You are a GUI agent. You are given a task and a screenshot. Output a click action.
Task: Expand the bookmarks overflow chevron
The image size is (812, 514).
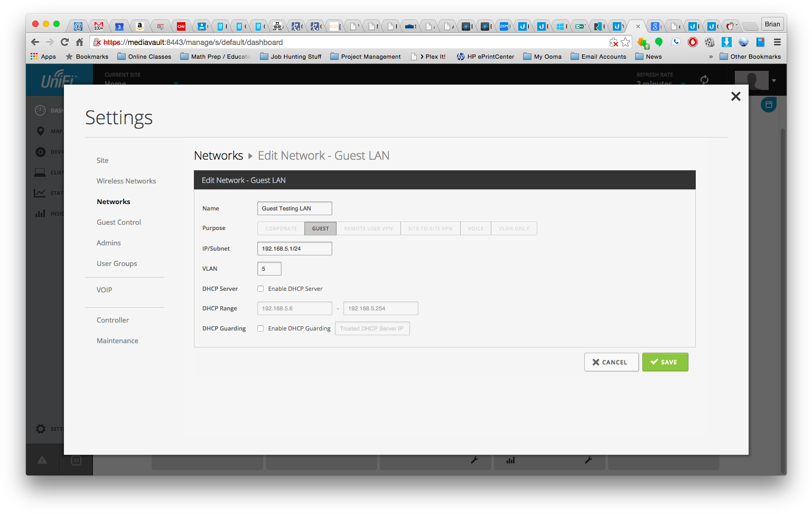[711, 57]
